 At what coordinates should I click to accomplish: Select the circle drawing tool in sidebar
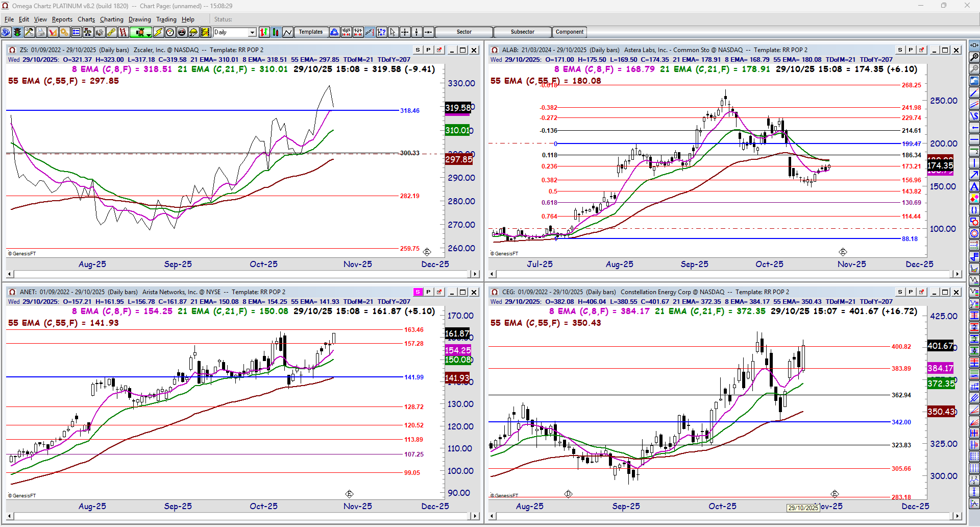pyautogui.click(x=974, y=233)
